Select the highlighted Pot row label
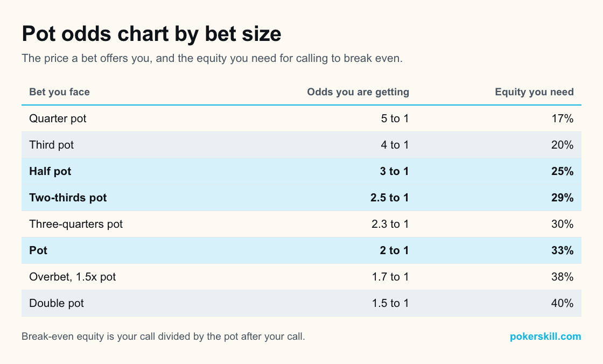The width and height of the screenshot is (603, 364). pyautogui.click(x=38, y=250)
